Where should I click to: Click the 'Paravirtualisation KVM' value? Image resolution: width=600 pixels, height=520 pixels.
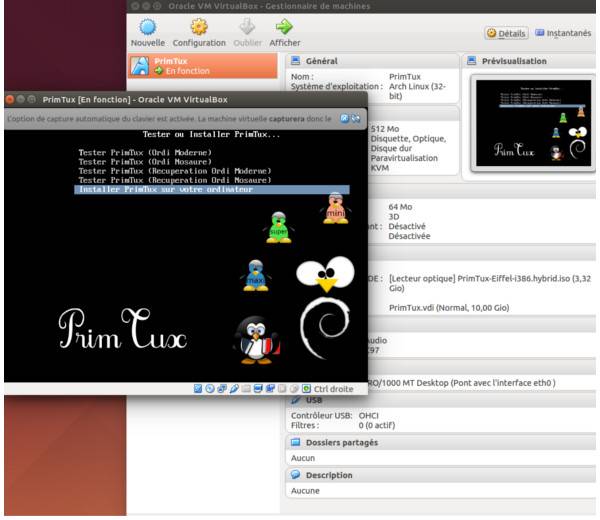click(x=404, y=163)
